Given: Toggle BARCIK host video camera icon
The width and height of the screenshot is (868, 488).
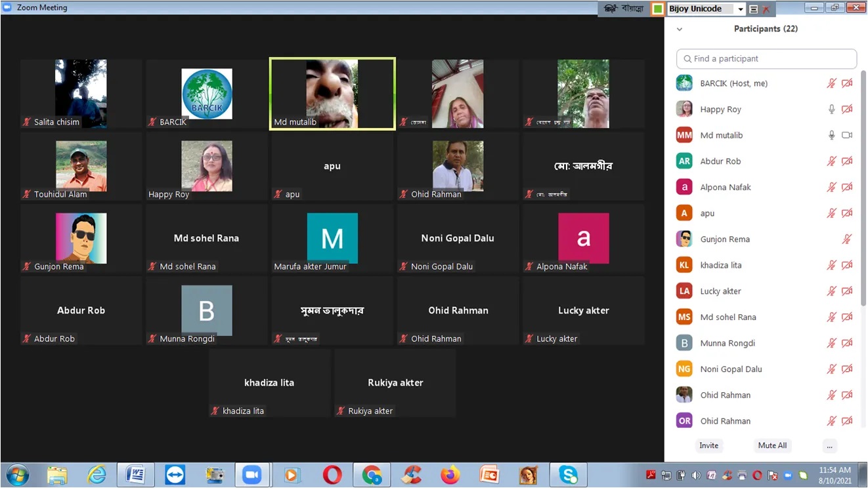Looking at the screenshot, I should tap(847, 83).
